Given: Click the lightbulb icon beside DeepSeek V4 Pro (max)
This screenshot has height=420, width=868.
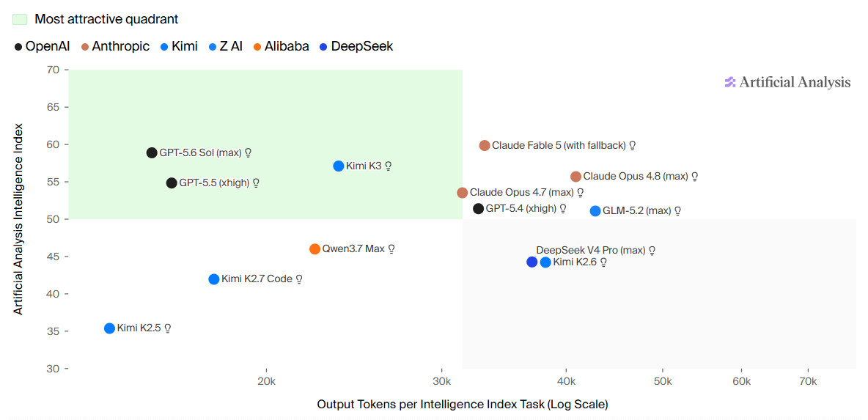Looking at the screenshot, I should click(x=652, y=251).
